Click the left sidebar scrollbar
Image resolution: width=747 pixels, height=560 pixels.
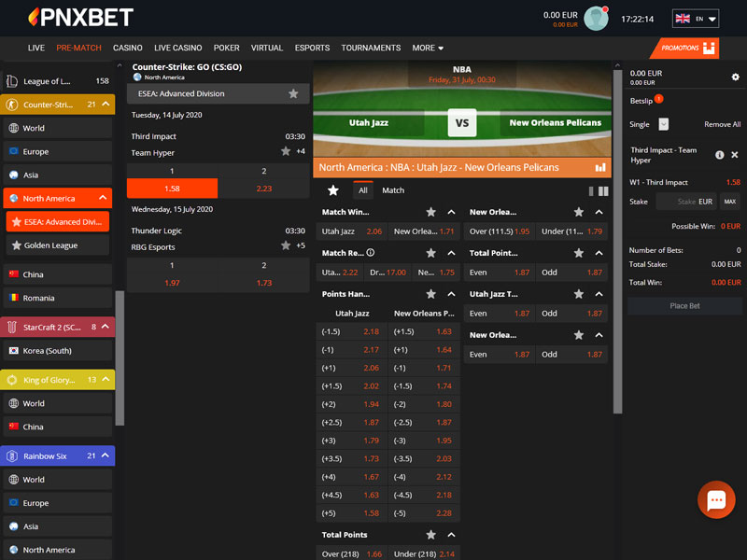point(120,357)
